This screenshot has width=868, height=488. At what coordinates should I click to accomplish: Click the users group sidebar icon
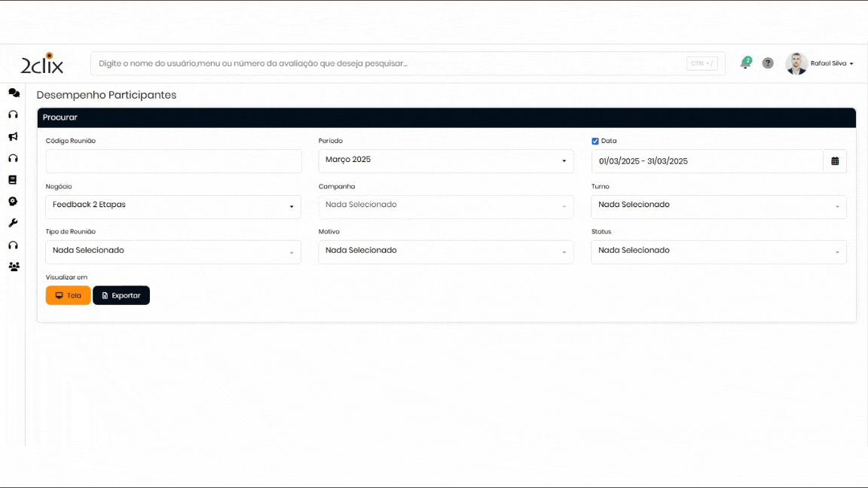14,267
